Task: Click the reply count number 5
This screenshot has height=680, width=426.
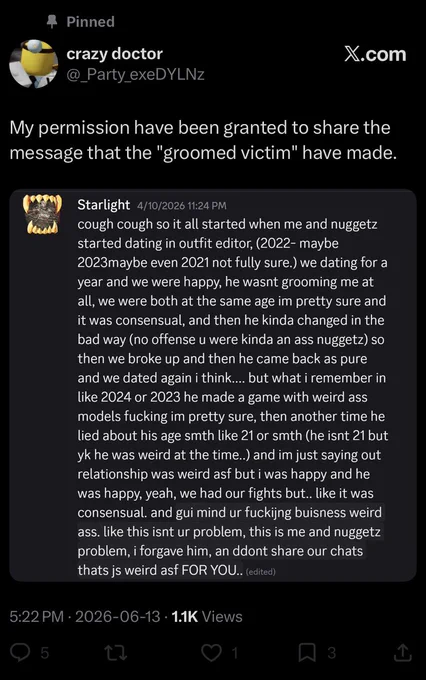Action: (x=45, y=653)
